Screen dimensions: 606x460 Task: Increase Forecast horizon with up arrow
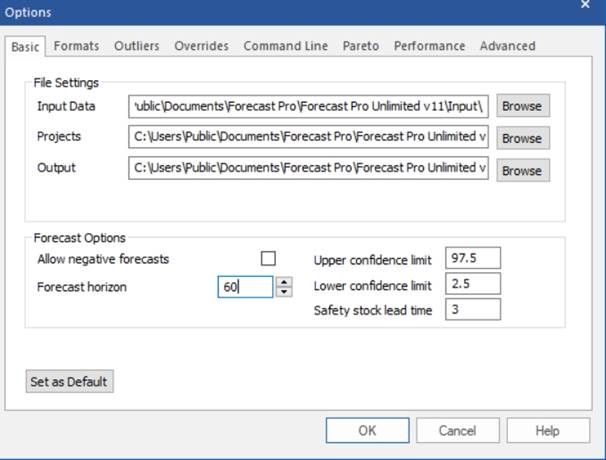coord(284,282)
